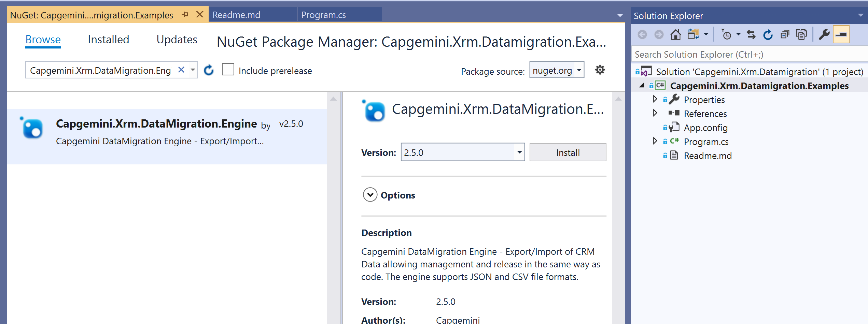868x324 pixels.
Task: Open the Solution Explorer window options dropdown
Action: tap(860, 15)
